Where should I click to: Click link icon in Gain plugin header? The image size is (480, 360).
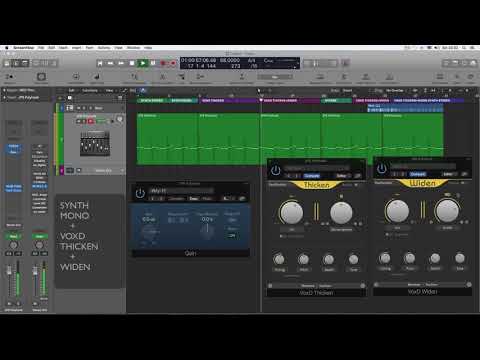(242, 198)
